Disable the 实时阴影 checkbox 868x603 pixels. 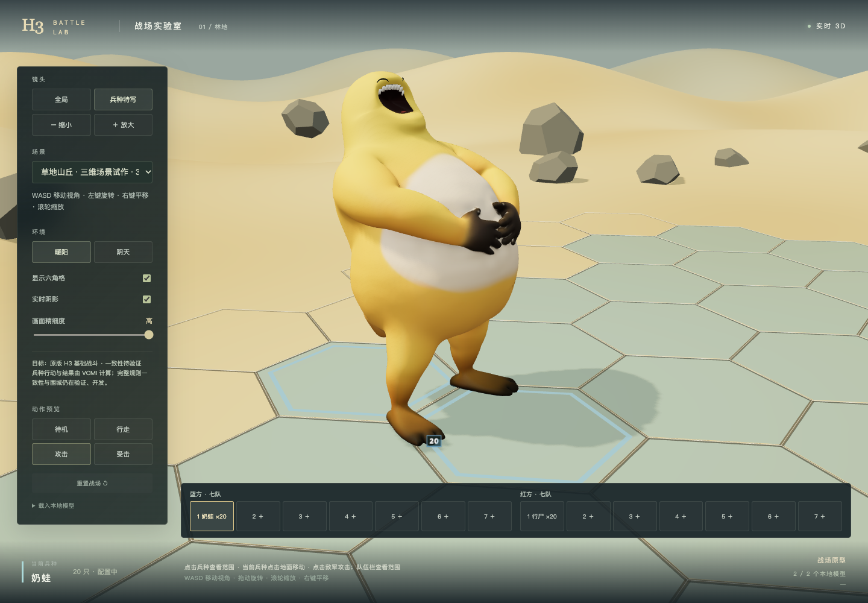pyautogui.click(x=146, y=299)
